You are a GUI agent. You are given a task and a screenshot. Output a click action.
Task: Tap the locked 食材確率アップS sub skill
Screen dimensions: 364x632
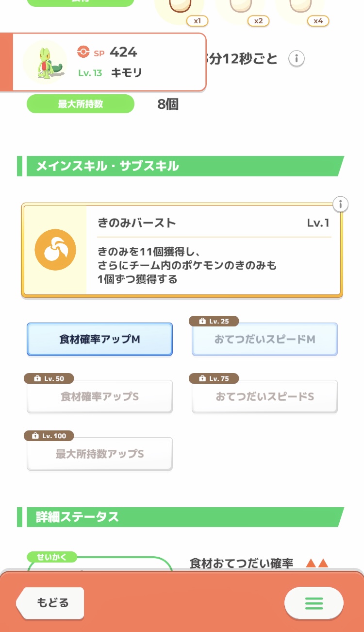(x=99, y=397)
